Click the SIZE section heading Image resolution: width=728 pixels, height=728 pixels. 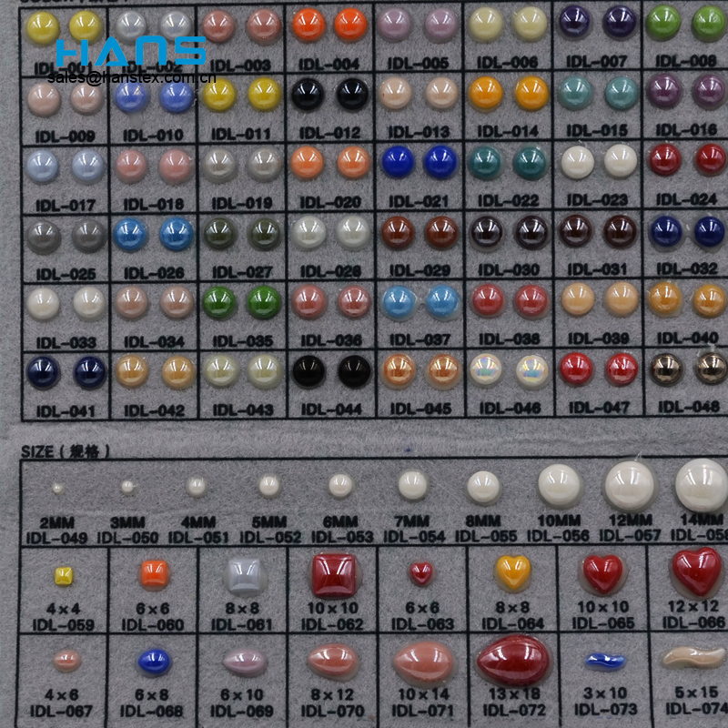pyautogui.click(x=66, y=450)
